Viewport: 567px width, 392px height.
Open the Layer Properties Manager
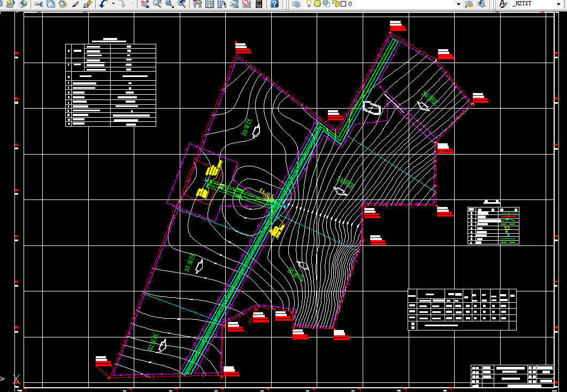(296, 4)
